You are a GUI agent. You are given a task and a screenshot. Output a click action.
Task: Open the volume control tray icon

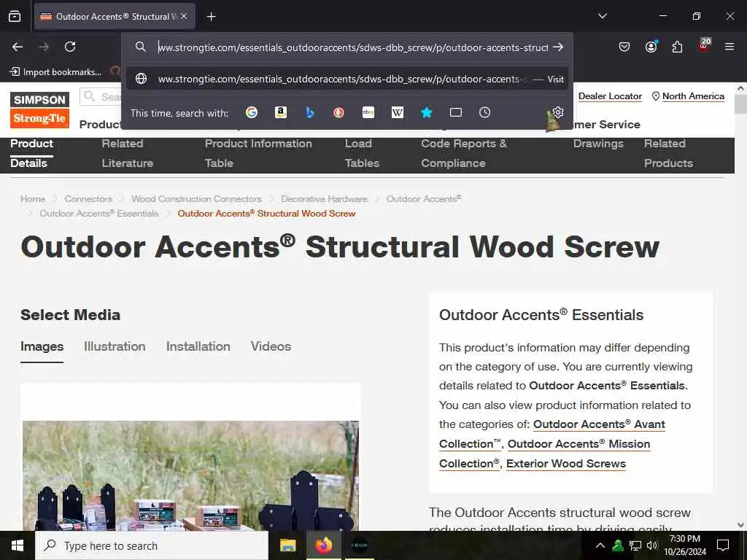(x=652, y=545)
